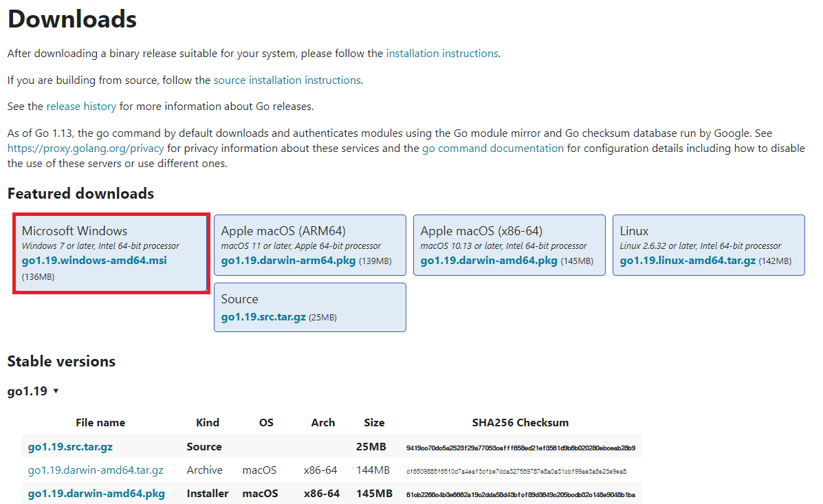Select the checksum of go1.19.darwin-amd64.pkg row
Viewport: 823px width, 504px height.
point(520,494)
